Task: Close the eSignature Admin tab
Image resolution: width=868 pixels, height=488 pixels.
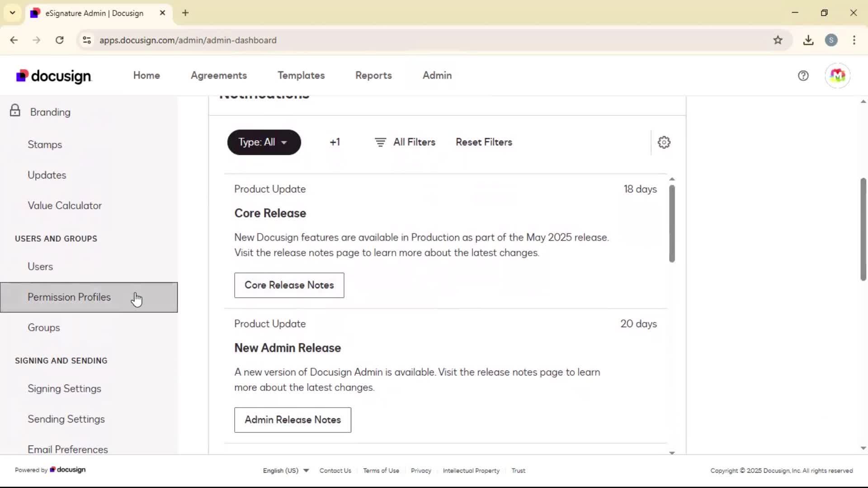Action: point(162,13)
